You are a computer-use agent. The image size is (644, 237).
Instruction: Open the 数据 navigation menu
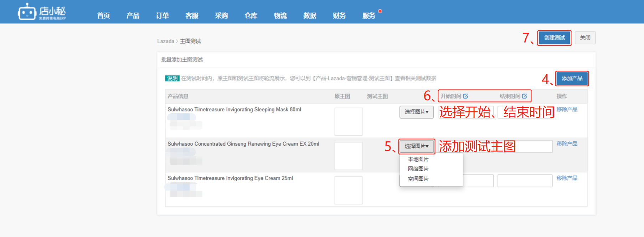pyautogui.click(x=310, y=15)
